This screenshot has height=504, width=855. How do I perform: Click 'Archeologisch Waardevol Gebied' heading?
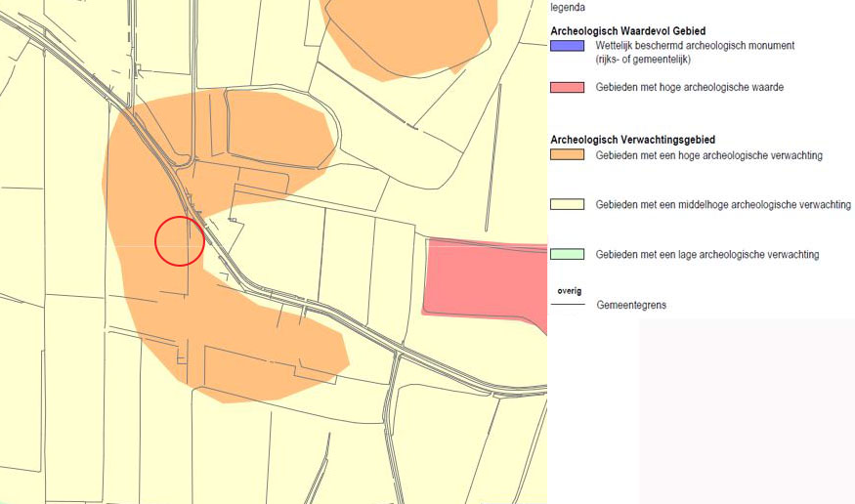[x=627, y=31]
